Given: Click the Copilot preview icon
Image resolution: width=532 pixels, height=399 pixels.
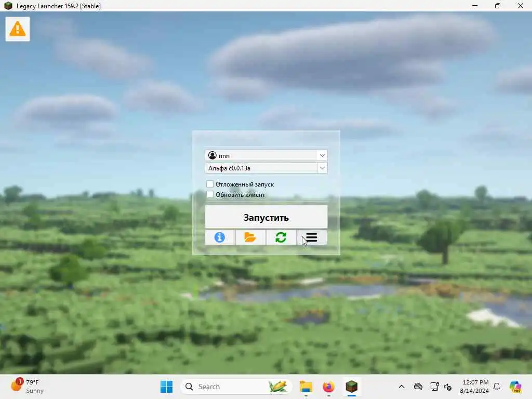Looking at the screenshot, I should pos(515,387).
